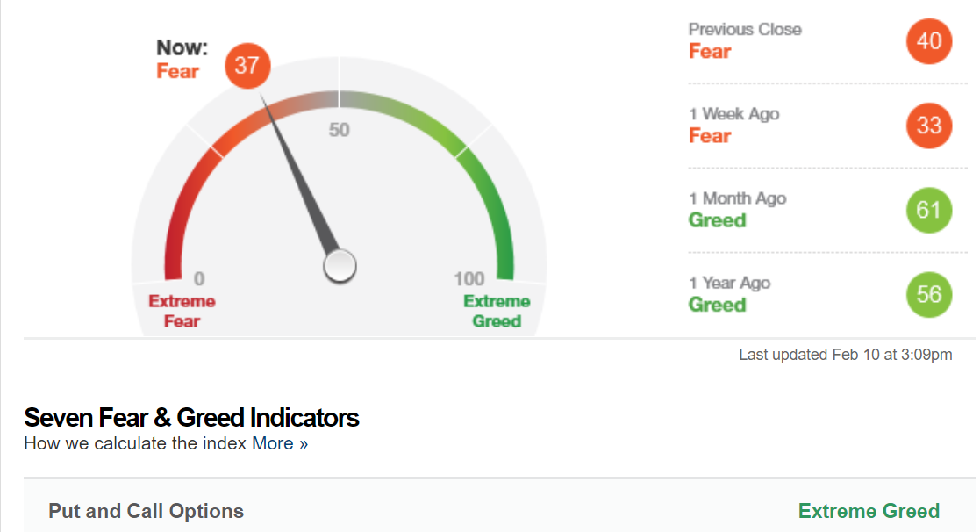Click the 0 gauge scale label
The width and height of the screenshot is (980, 532).
tap(199, 278)
